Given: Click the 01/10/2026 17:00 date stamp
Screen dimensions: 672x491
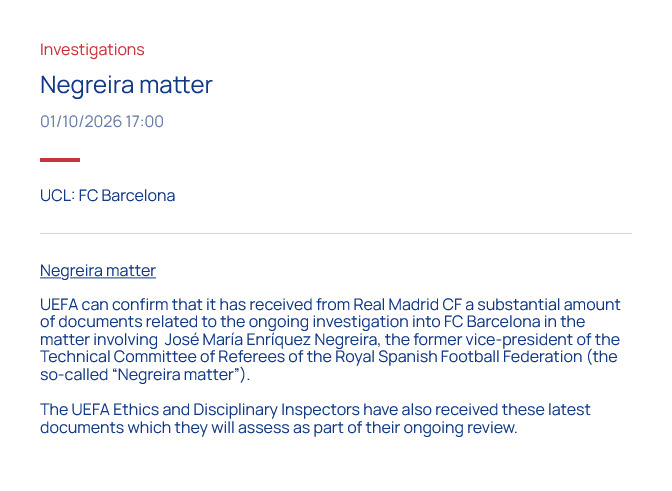Looking at the screenshot, I should 102,122.
